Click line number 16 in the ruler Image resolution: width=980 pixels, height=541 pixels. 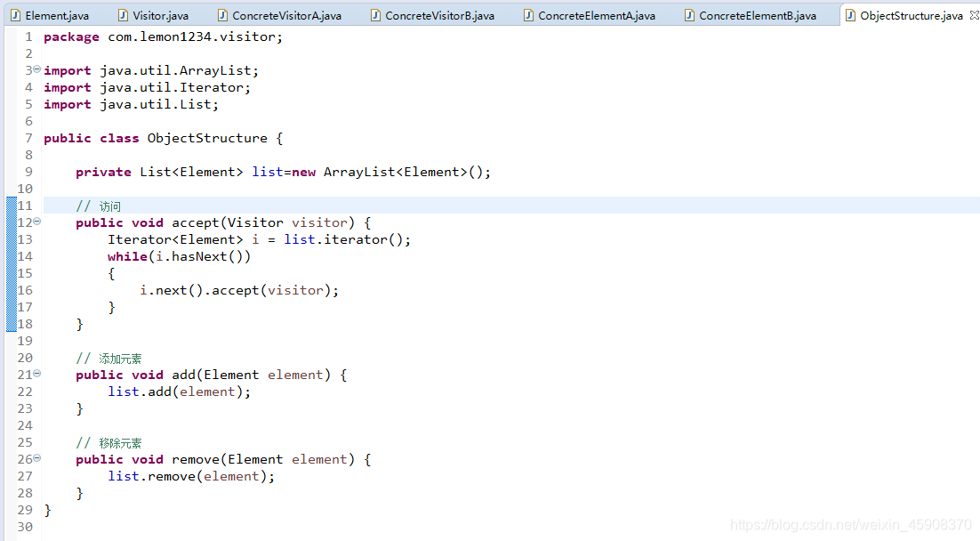click(x=25, y=290)
